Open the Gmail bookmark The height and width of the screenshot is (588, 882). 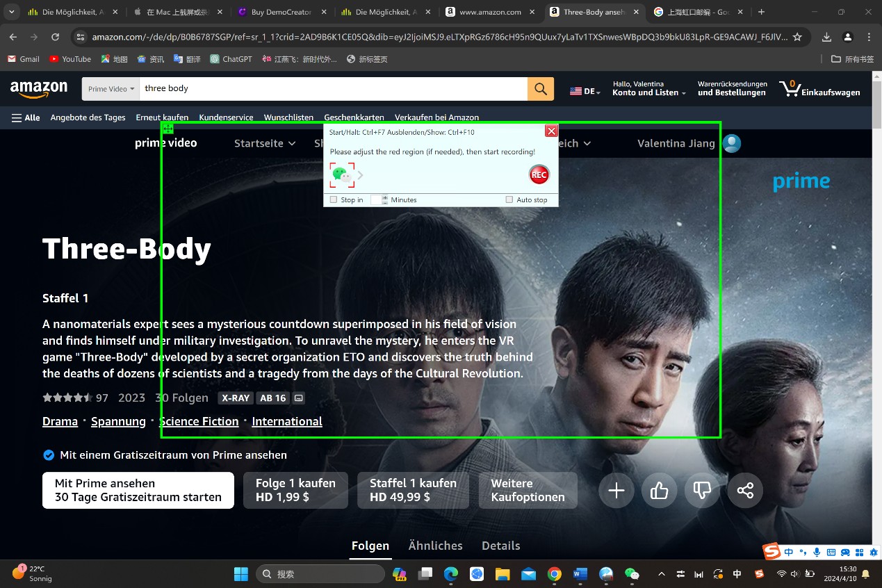[23, 59]
